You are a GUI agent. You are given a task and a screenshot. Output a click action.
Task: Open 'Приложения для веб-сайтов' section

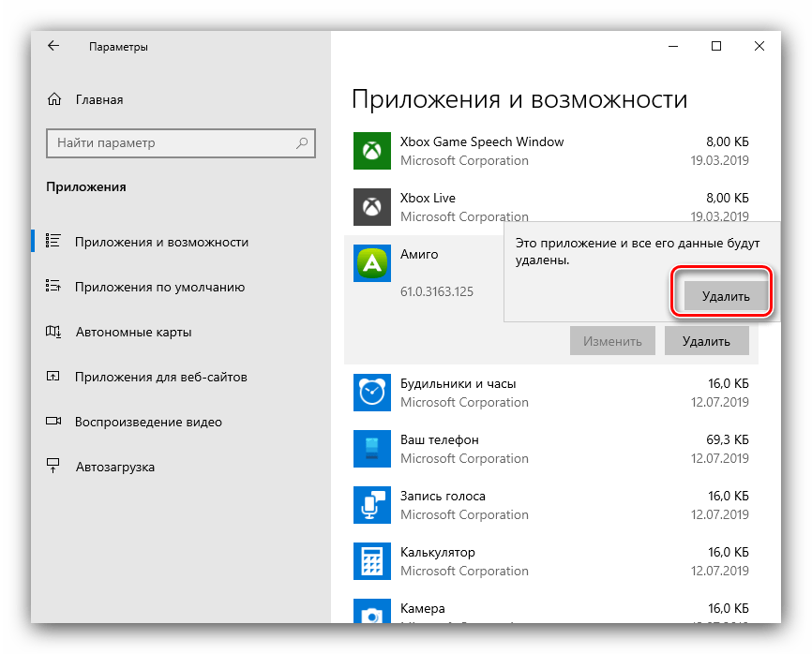click(x=160, y=378)
